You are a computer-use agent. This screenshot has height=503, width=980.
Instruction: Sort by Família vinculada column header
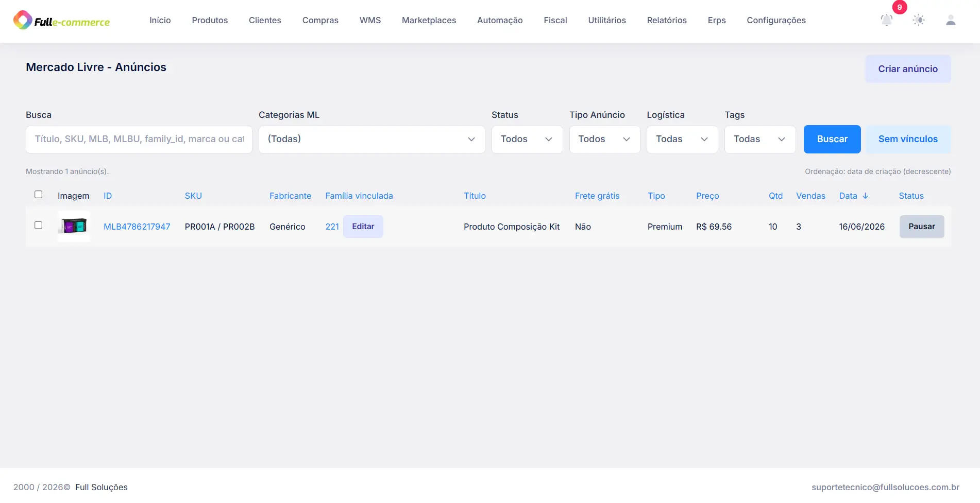pyautogui.click(x=359, y=196)
